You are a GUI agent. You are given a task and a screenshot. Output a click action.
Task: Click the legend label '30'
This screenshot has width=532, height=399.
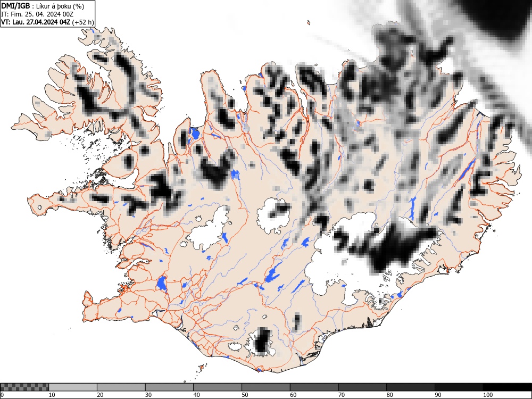point(148,395)
